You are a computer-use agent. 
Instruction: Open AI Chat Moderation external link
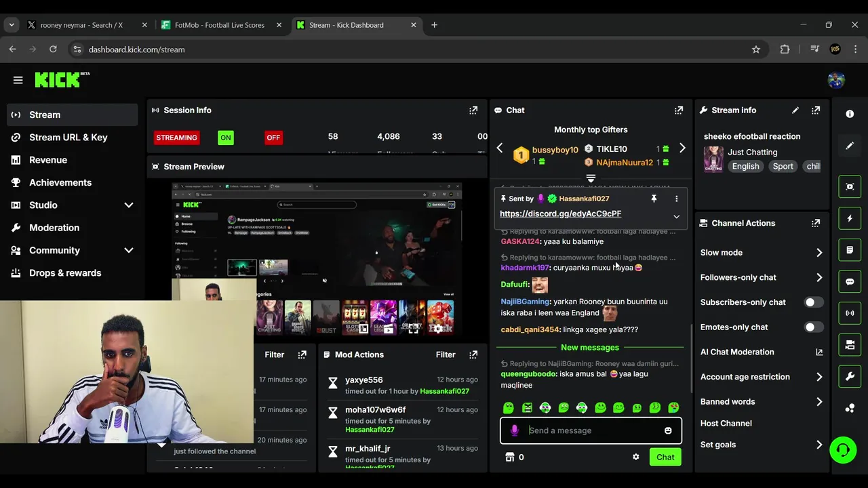pyautogui.click(x=819, y=352)
